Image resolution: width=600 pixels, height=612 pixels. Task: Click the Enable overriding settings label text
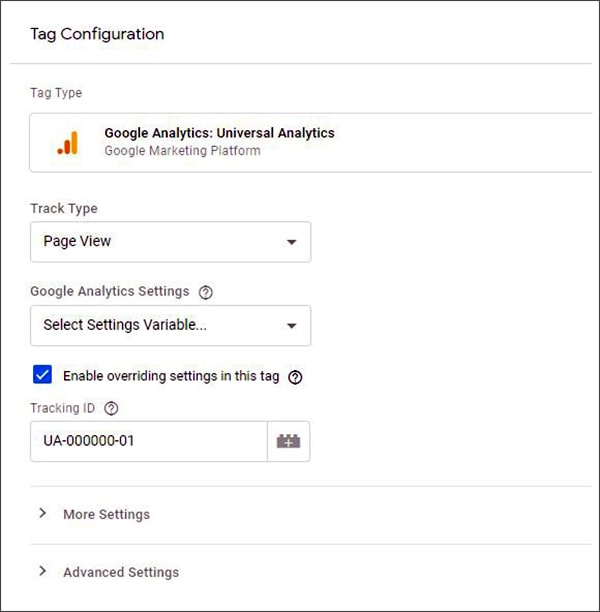point(171,376)
